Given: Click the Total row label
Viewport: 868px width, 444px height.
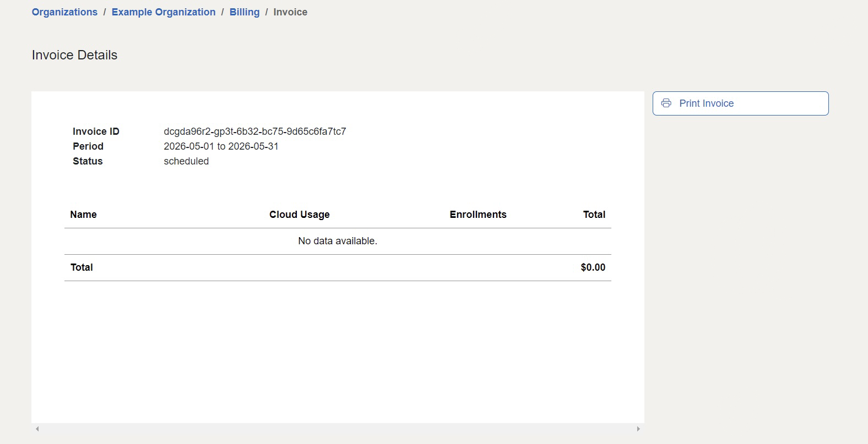Looking at the screenshot, I should (x=82, y=267).
